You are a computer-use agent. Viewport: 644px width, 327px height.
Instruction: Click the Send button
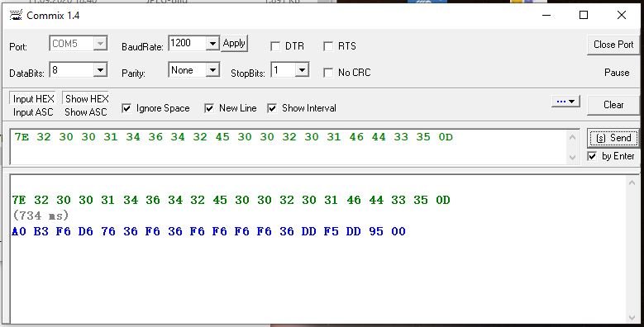coord(613,138)
